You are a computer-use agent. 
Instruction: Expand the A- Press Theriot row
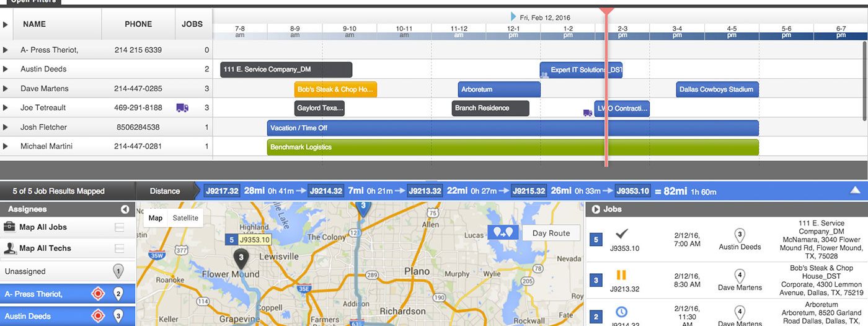tap(6, 50)
